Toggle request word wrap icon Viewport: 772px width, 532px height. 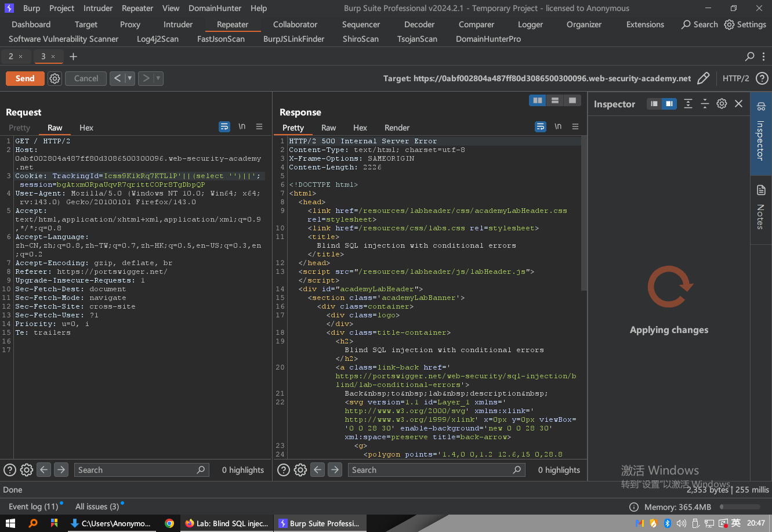tap(224, 126)
